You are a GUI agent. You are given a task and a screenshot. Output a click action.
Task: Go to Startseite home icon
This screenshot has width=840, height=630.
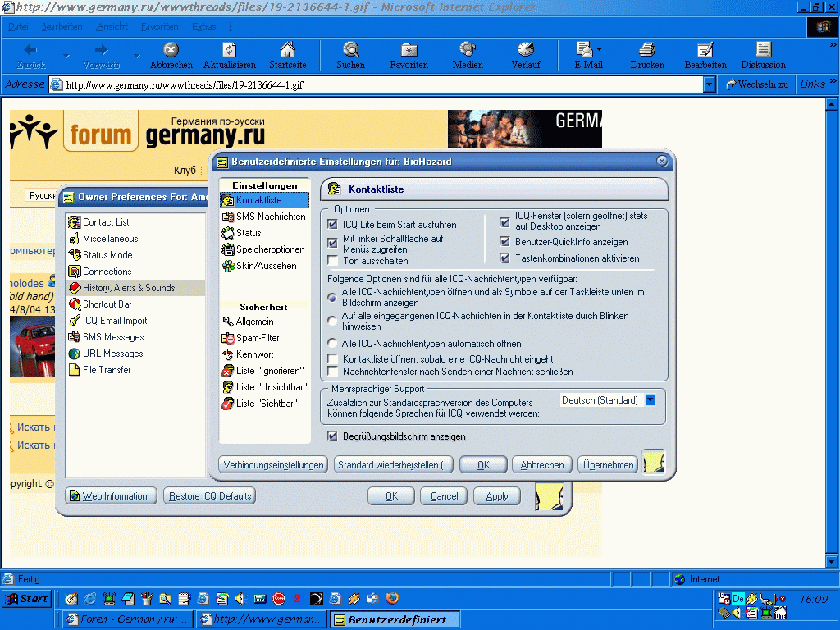coord(288,50)
